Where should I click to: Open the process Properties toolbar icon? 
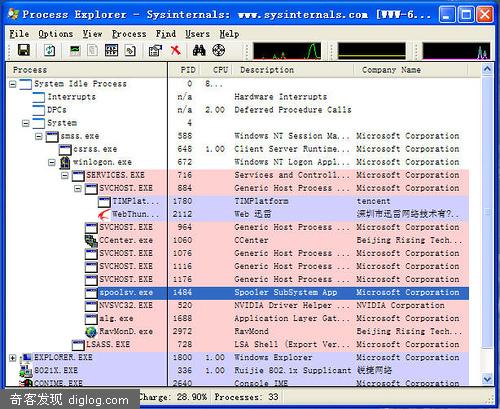tap(155, 50)
